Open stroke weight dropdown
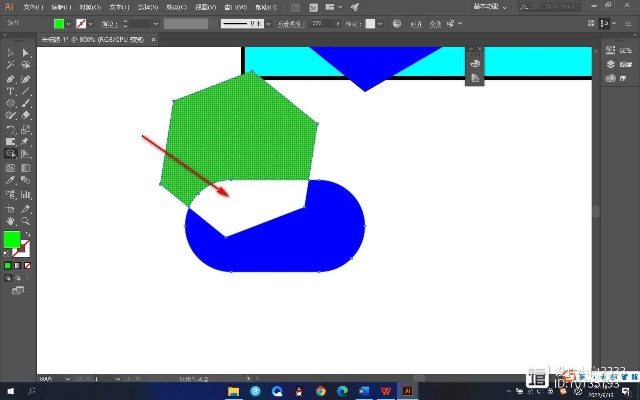 click(x=156, y=24)
